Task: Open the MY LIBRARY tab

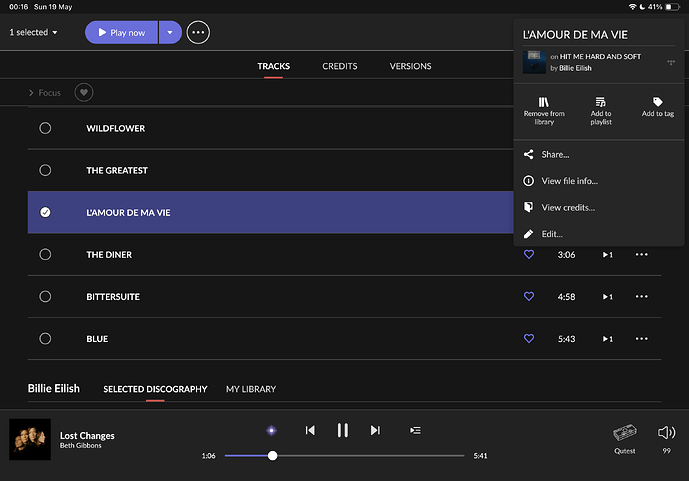Action: 251,389
